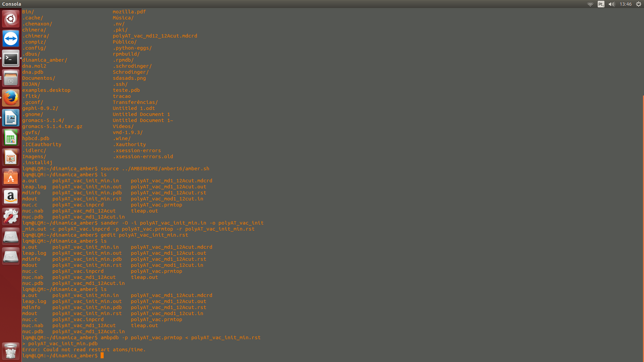The width and height of the screenshot is (644, 362).
Task: Click the first mounted drive icon
Action: (x=11, y=237)
